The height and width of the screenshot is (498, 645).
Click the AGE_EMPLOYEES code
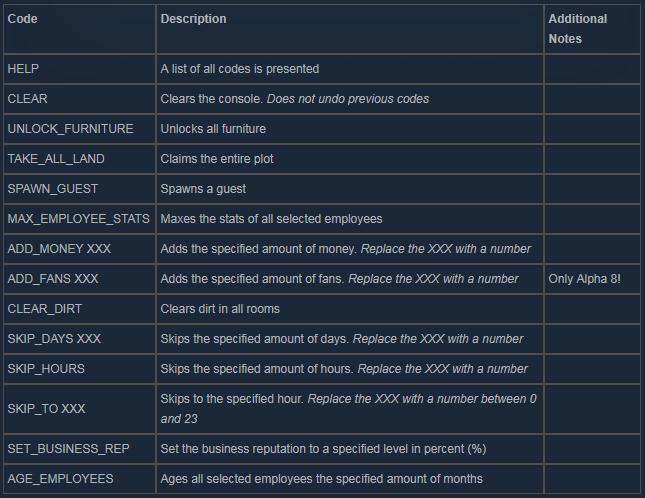pos(60,479)
